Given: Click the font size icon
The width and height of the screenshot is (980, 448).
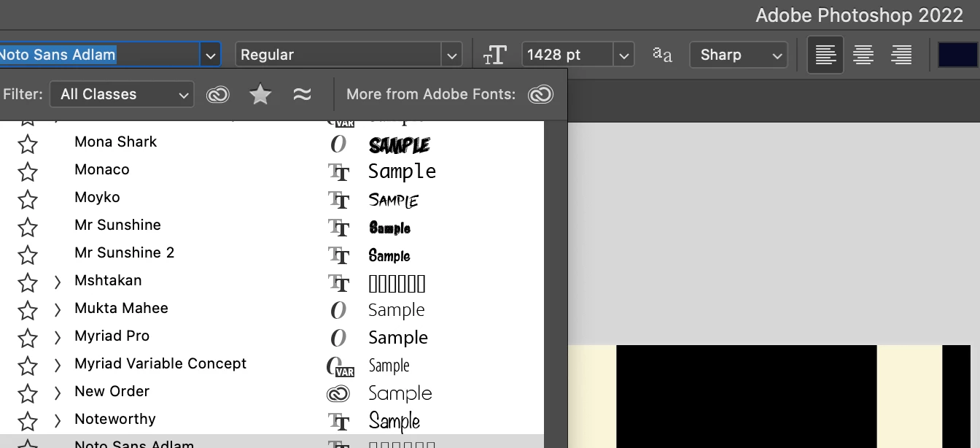Looking at the screenshot, I should coord(495,55).
